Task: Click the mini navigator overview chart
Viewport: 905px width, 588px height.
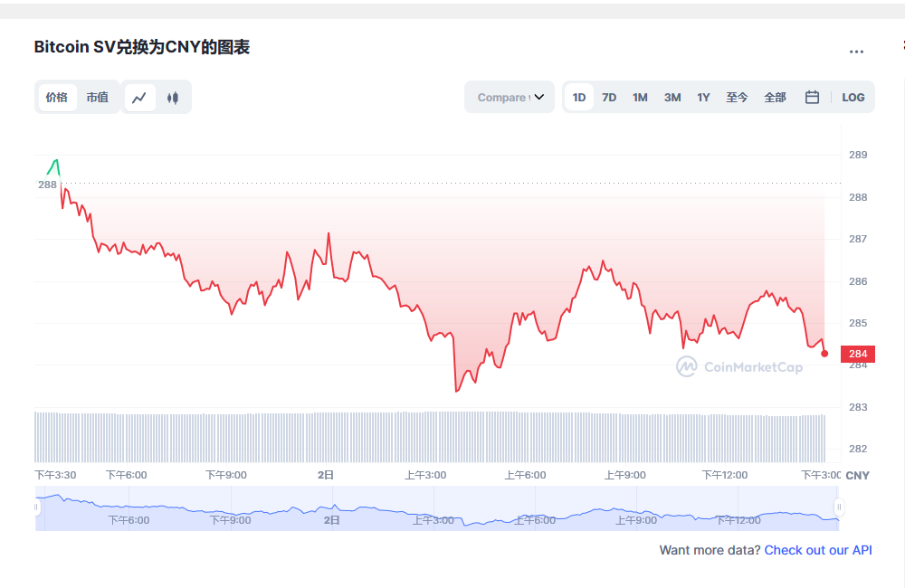Action: (437, 507)
